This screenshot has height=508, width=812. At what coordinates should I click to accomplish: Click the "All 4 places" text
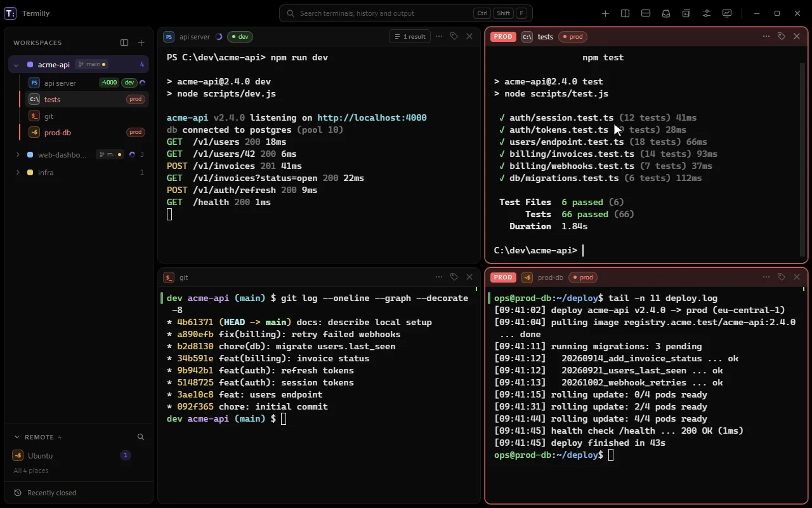coord(31,471)
